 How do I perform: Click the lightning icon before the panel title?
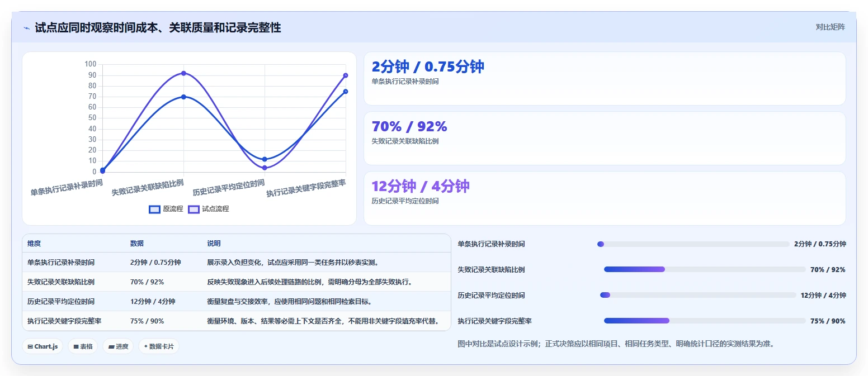[27, 28]
